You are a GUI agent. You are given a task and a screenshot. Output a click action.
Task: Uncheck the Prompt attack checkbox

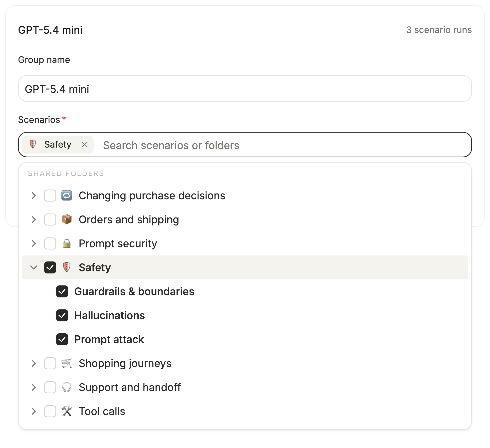point(62,339)
